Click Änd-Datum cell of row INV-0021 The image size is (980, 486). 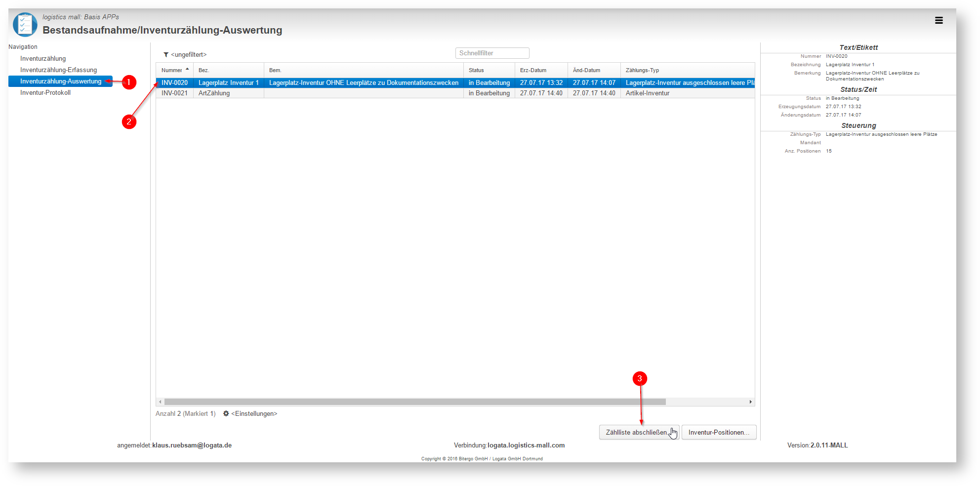[x=594, y=93]
